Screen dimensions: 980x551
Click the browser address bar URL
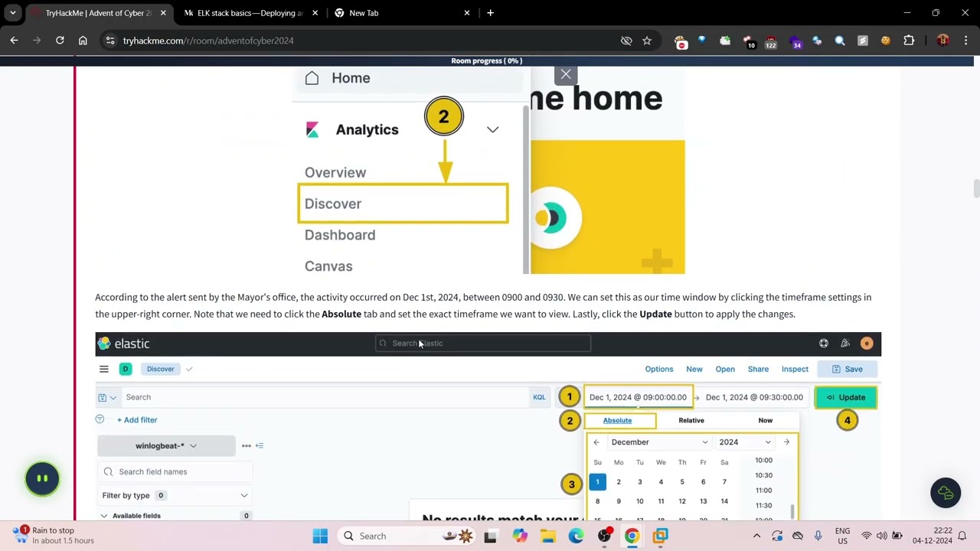[208, 41]
